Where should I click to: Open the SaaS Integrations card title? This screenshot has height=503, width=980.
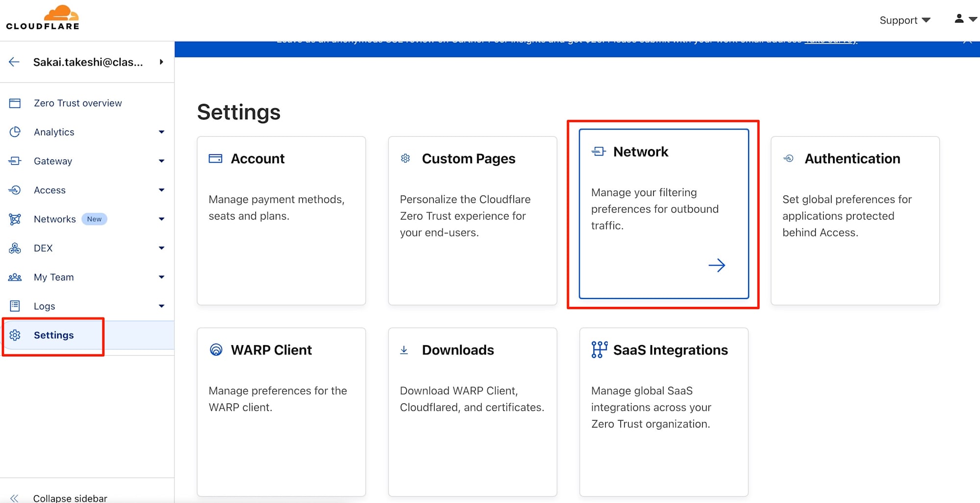click(670, 350)
